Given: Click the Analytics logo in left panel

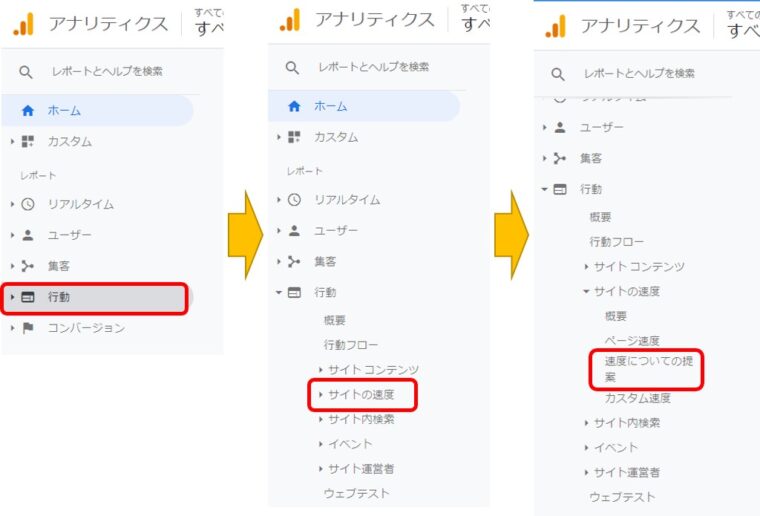Looking at the screenshot, I should pyautogui.click(x=24, y=25).
